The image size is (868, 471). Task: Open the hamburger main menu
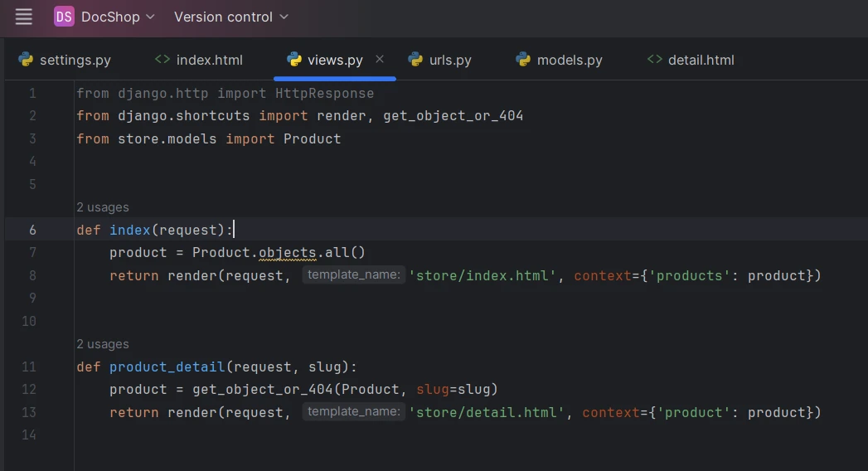24,17
